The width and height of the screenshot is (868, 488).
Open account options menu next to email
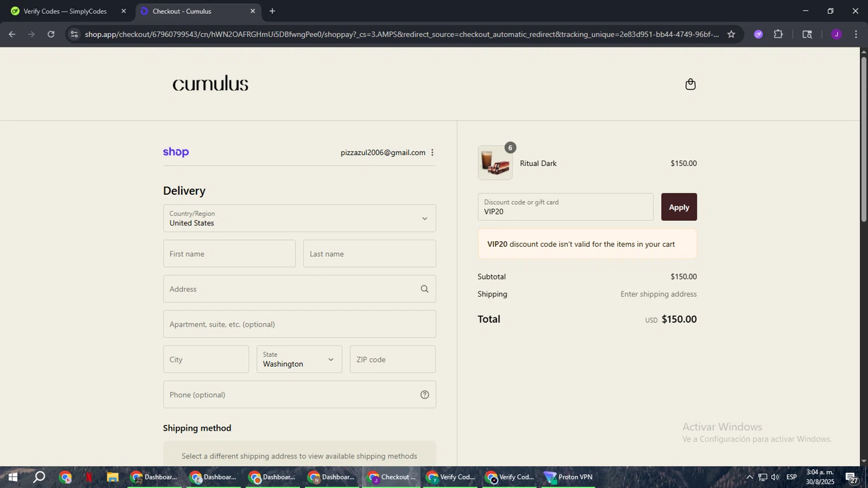click(432, 153)
